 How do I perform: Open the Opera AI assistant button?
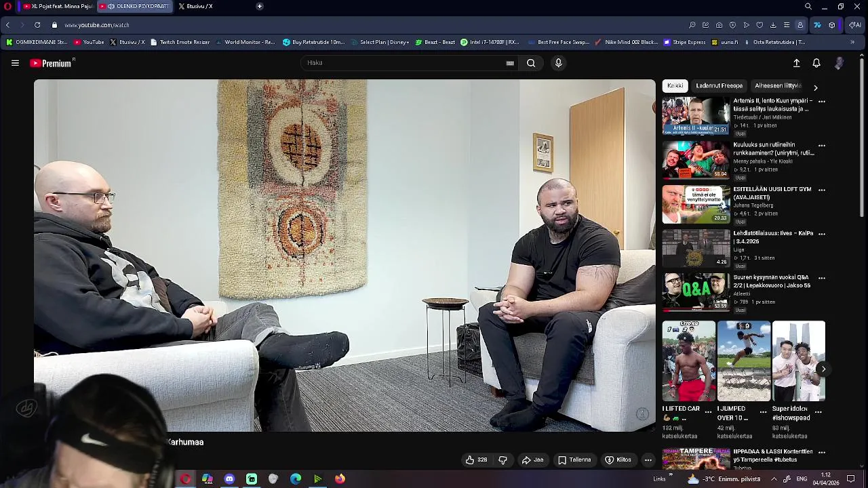tap(854, 25)
